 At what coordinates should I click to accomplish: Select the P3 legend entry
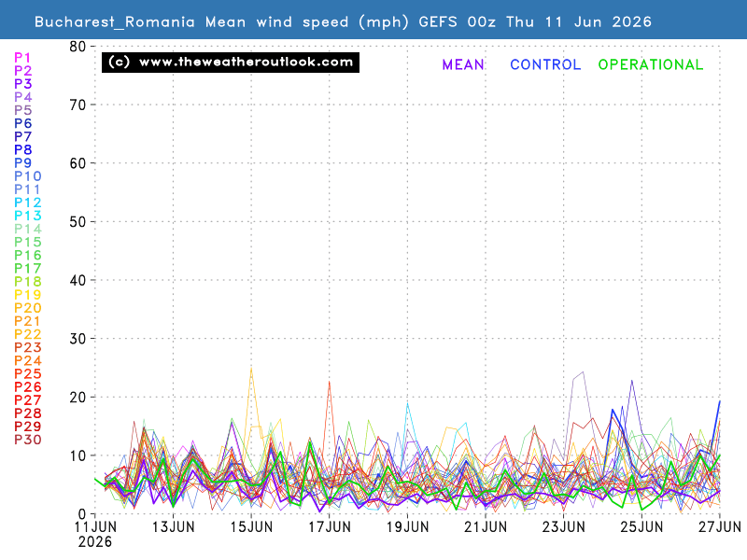coord(22,84)
